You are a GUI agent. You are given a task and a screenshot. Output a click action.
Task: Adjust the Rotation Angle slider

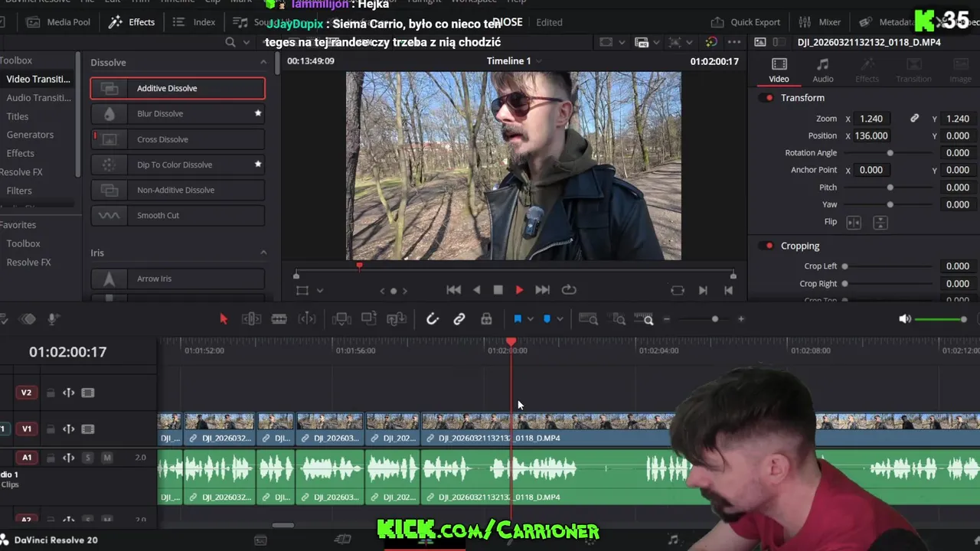(890, 153)
